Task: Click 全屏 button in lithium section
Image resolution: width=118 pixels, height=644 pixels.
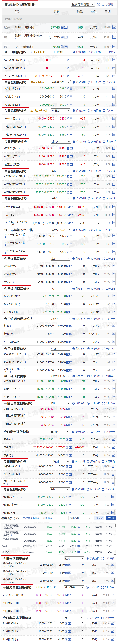Action: click(x=99, y=518)
